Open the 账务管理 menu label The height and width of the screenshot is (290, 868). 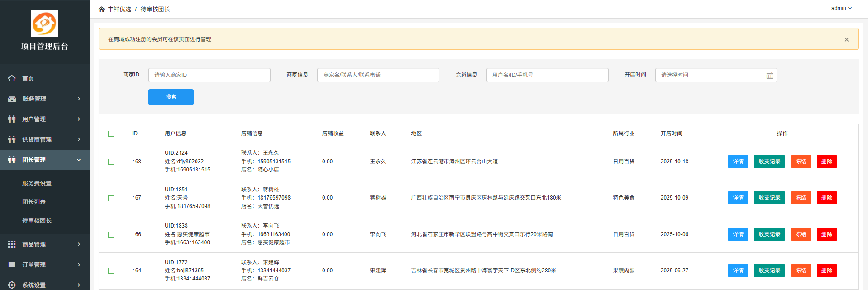click(x=34, y=99)
